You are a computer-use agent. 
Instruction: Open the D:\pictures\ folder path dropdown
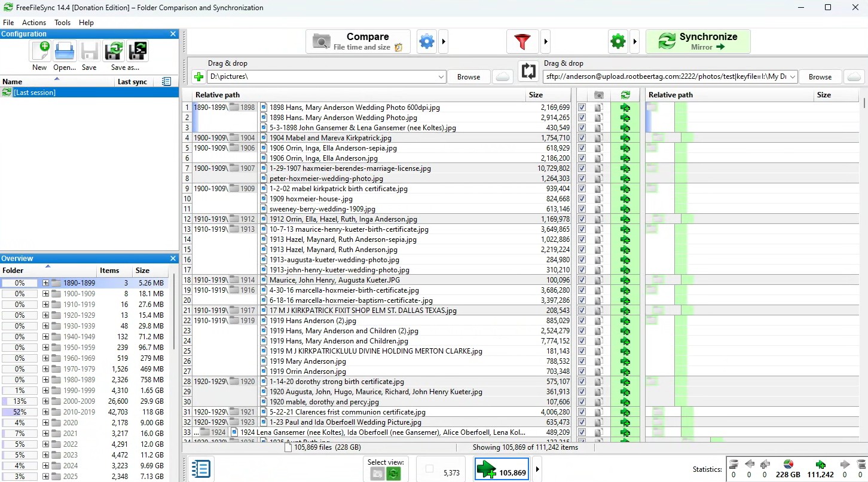[x=441, y=77]
